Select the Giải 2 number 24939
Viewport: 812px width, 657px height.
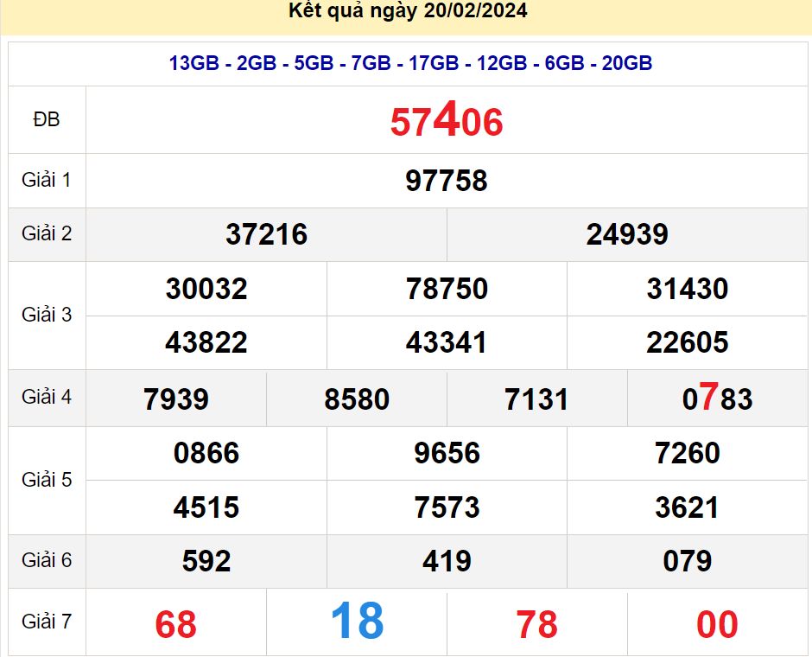627,234
